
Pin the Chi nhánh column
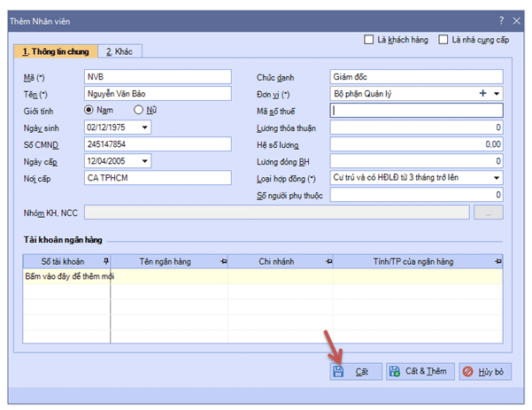[328, 261]
